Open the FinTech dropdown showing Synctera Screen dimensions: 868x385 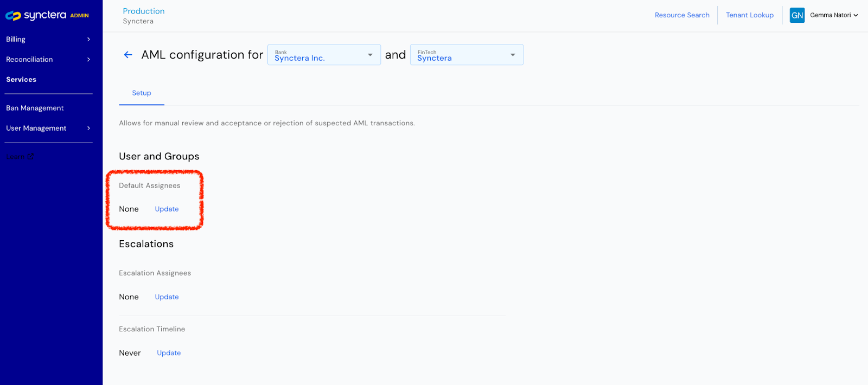[x=467, y=55]
